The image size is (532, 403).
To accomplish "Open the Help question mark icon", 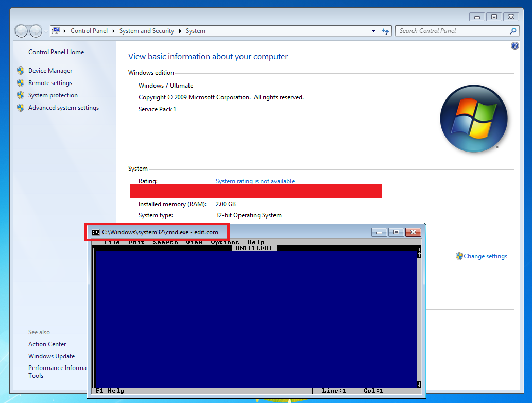I will (514, 46).
